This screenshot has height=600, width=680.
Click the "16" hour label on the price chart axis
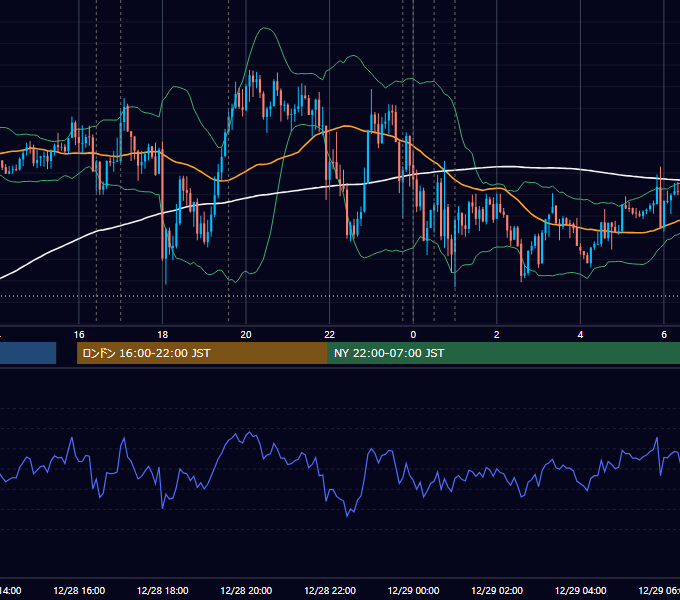pos(79,335)
